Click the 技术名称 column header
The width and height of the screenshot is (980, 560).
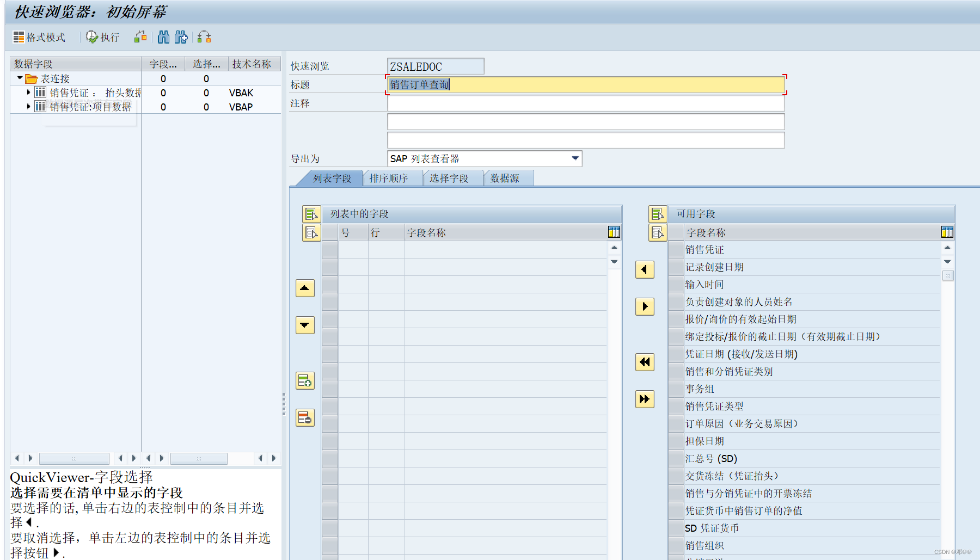coord(254,64)
